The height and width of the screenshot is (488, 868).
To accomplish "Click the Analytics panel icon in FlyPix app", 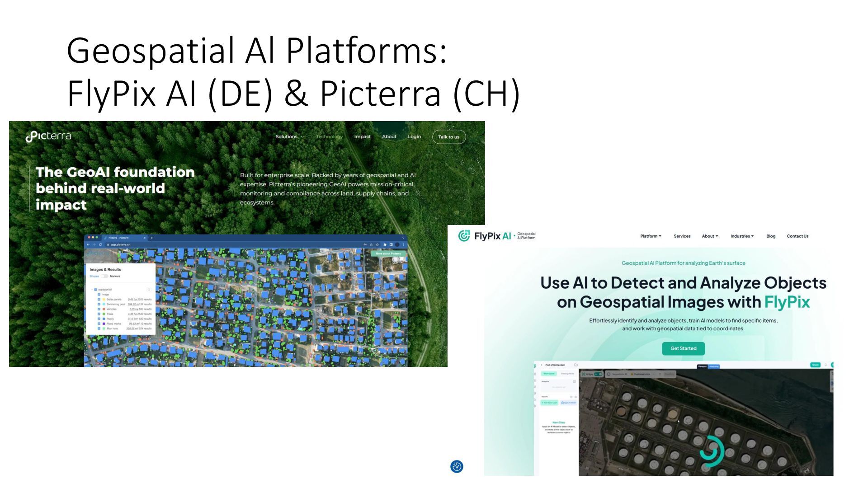I will click(x=575, y=381).
